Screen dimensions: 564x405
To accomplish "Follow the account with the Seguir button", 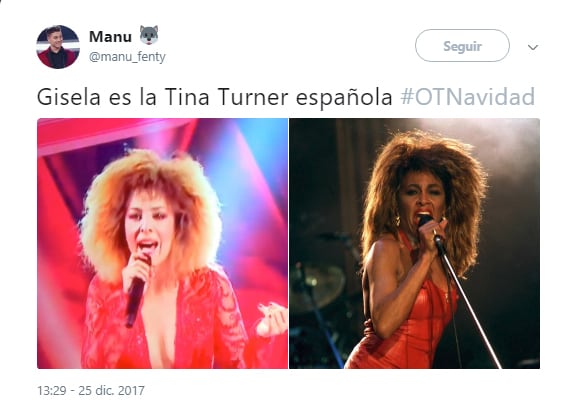I will (x=462, y=46).
